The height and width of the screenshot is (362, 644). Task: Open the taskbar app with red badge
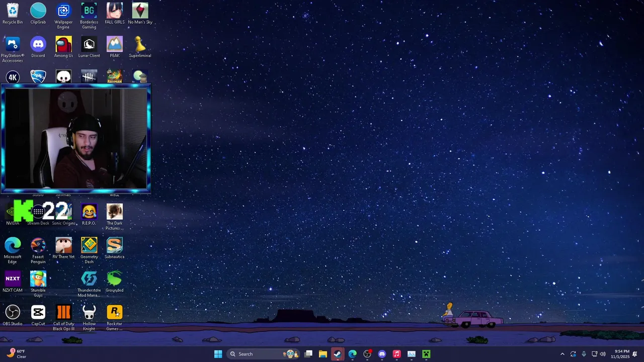(x=367, y=354)
